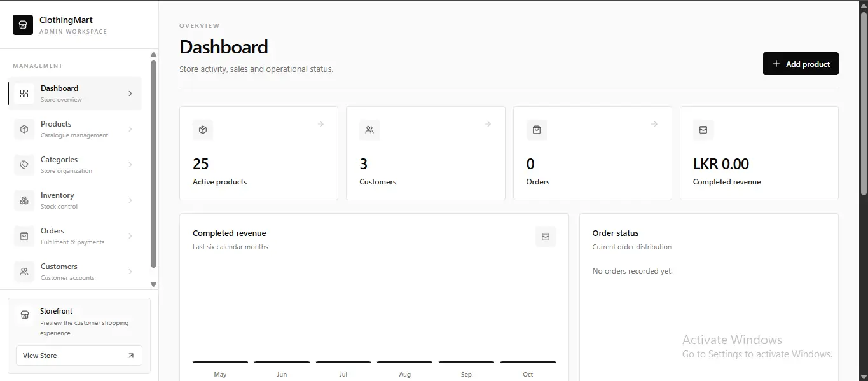868x381 pixels.
Task: Click the people icon on Customers card
Action: coord(369,130)
